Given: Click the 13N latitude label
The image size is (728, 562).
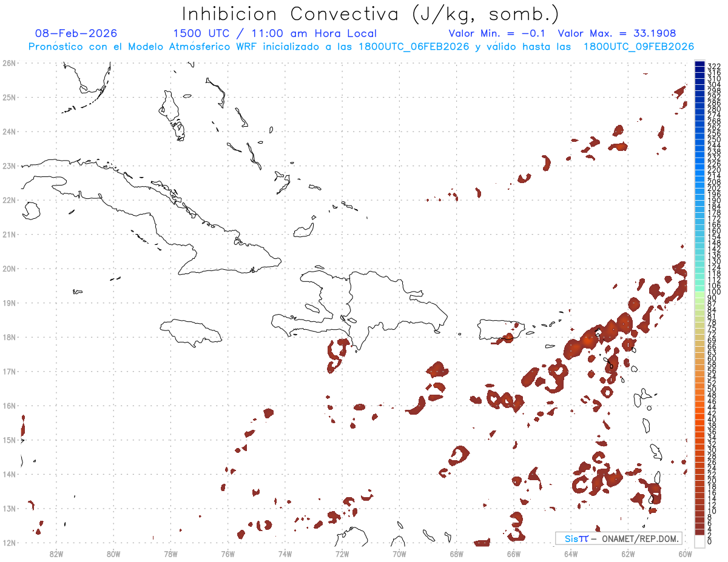Looking at the screenshot, I should tap(9, 508).
